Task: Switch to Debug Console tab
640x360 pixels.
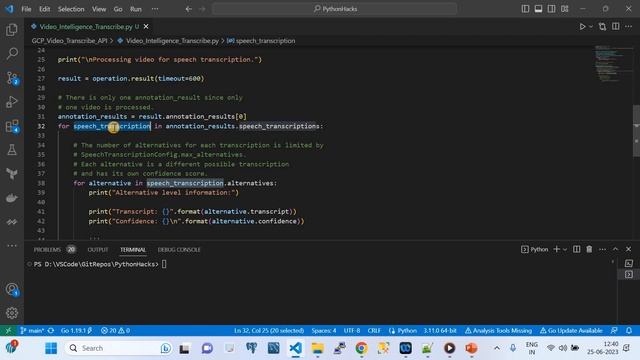Action: tap(179, 249)
